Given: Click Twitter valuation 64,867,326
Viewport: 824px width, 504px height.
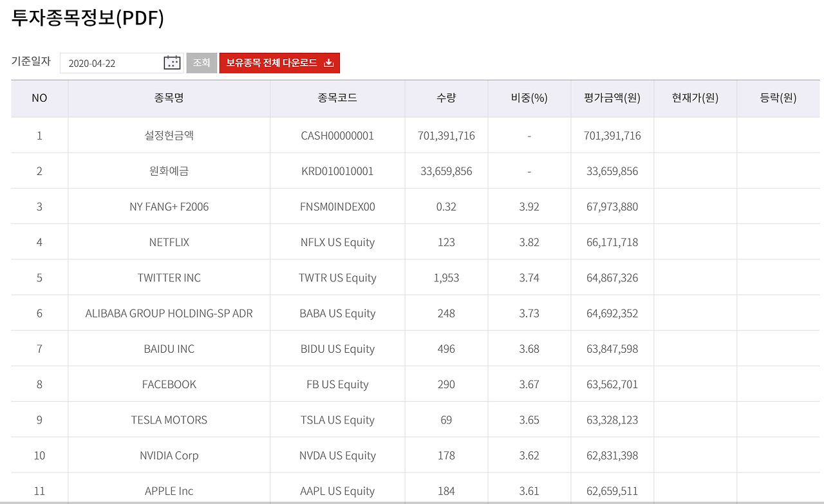Looking at the screenshot, I should click(612, 278).
